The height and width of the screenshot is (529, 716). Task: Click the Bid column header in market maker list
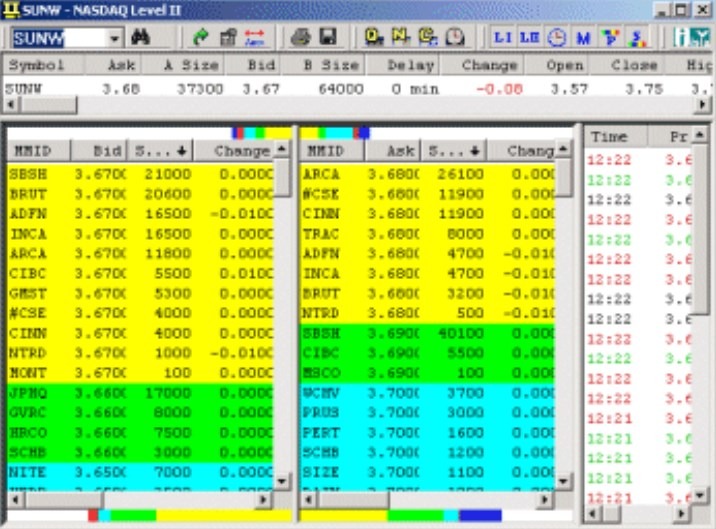99,150
